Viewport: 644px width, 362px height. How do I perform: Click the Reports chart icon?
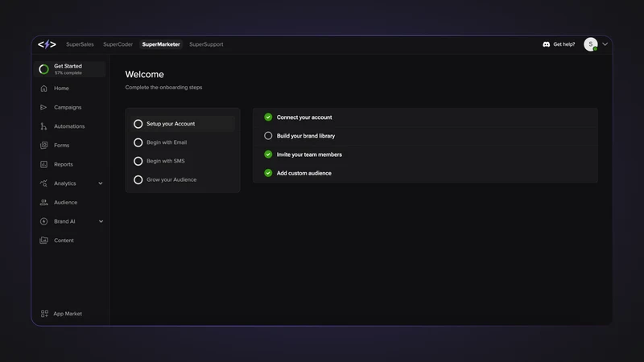pos(44,164)
